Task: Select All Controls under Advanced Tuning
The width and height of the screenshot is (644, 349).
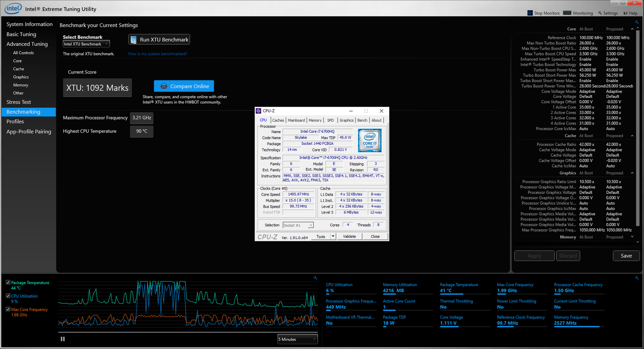Action: point(23,53)
